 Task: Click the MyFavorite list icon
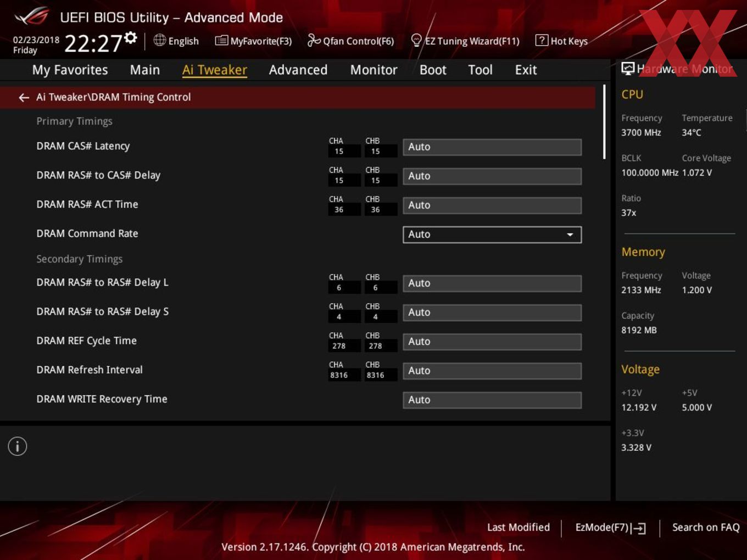point(221,41)
